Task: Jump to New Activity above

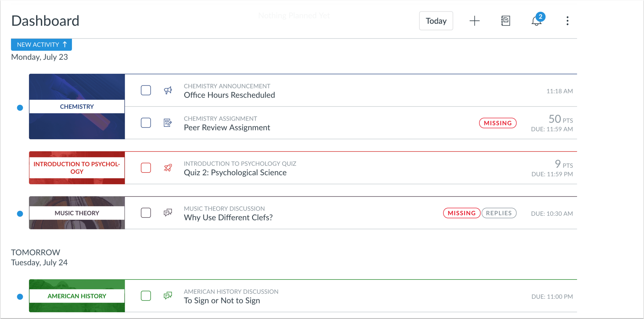Action: pyautogui.click(x=42, y=45)
